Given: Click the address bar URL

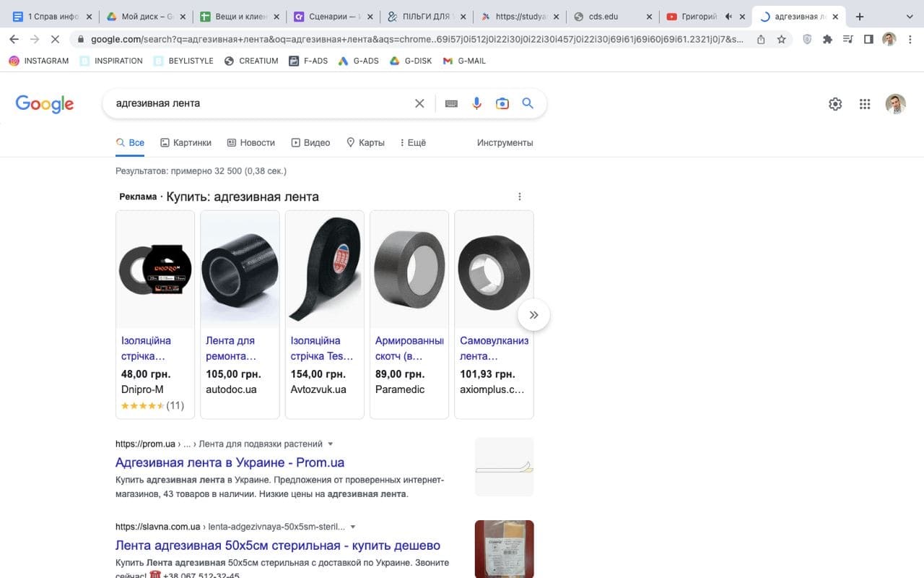Looking at the screenshot, I should [x=417, y=40].
